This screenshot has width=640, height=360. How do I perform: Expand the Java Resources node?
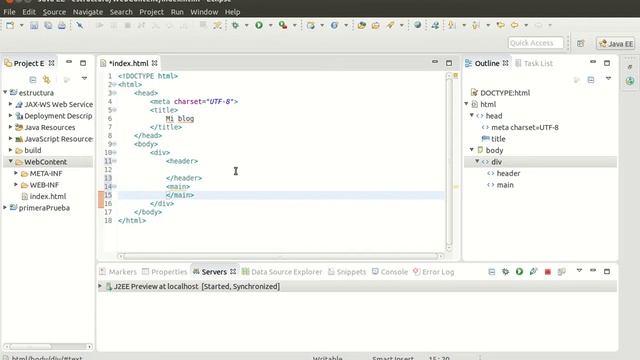[11, 127]
